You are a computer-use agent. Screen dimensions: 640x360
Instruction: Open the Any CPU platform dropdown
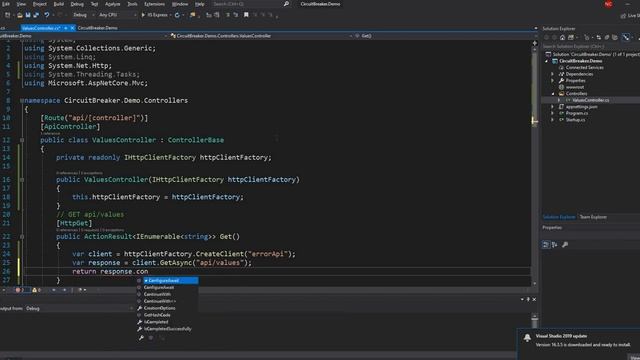(x=118, y=15)
